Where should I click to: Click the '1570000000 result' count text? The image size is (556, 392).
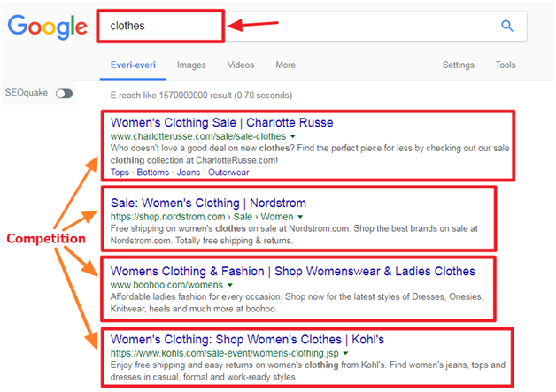click(x=195, y=96)
